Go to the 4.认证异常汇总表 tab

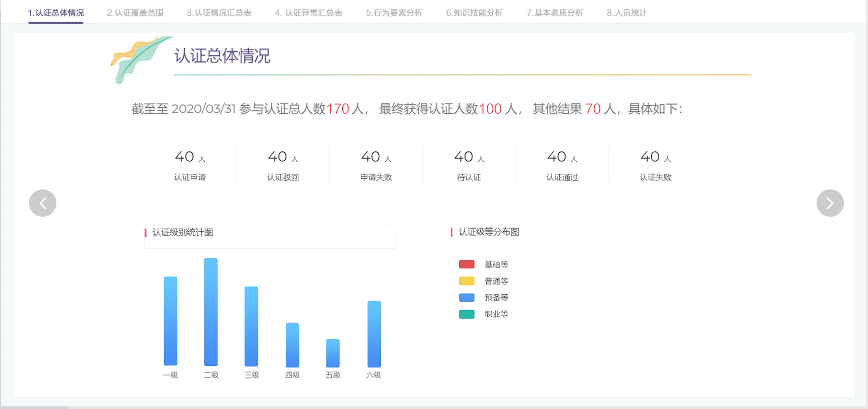[x=308, y=13]
